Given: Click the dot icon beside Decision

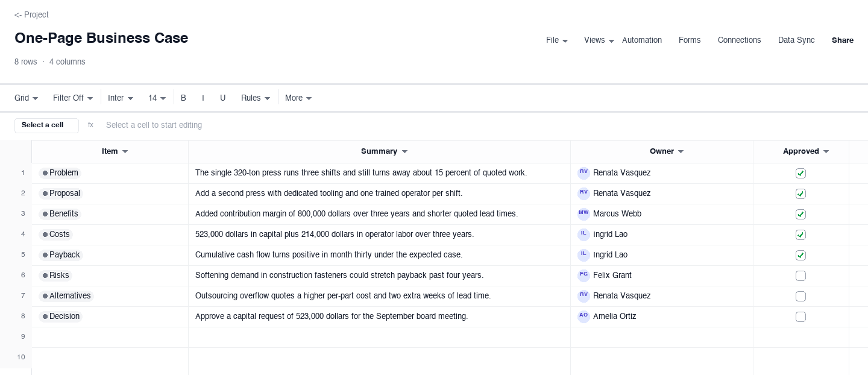Looking at the screenshot, I should click(x=45, y=317).
